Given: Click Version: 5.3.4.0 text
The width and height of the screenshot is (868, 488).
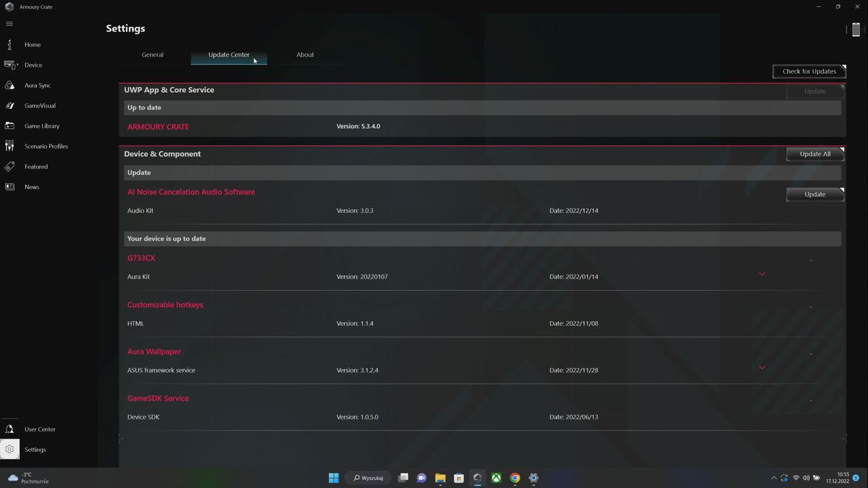Looking at the screenshot, I should coord(358,126).
